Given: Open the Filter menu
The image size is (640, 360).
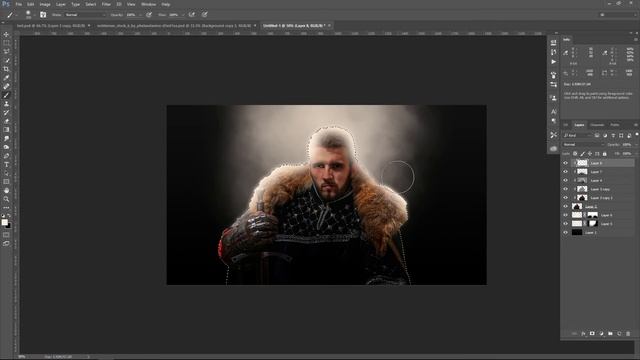Looking at the screenshot, I should click(106, 4).
